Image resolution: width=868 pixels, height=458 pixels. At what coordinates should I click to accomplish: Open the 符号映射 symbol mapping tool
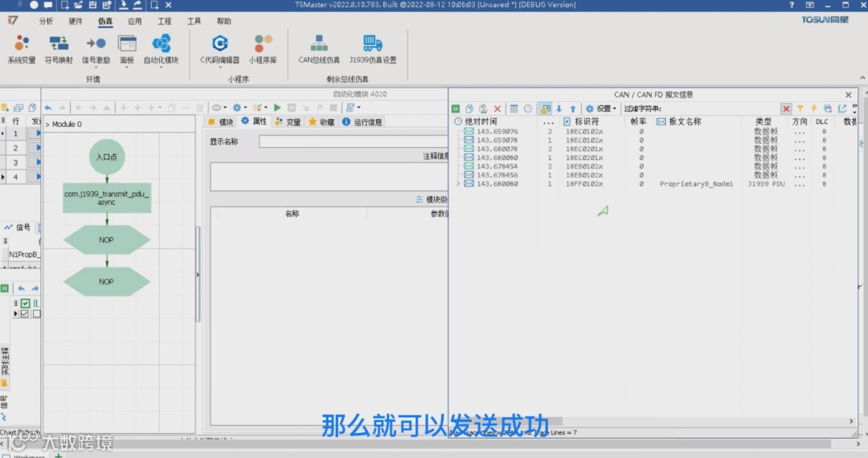59,49
